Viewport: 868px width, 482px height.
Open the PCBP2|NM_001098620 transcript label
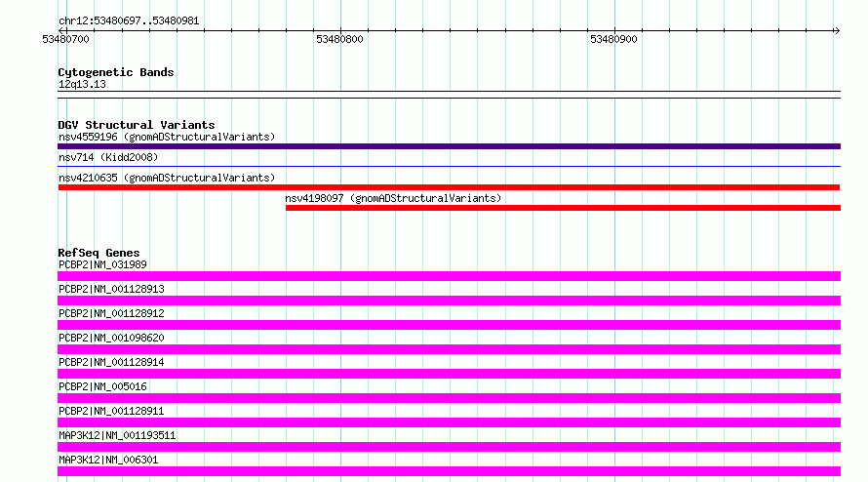111,338
